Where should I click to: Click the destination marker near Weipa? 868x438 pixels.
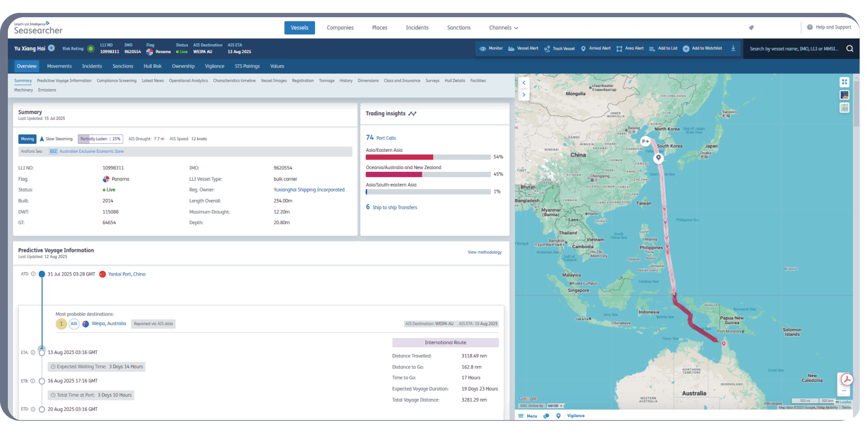tap(724, 344)
